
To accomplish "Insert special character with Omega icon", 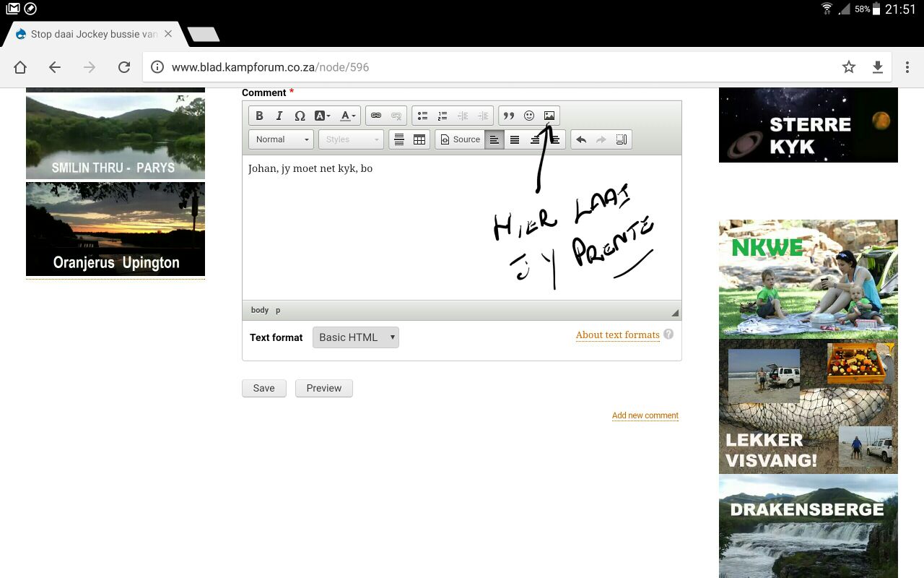I will (x=300, y=116).
